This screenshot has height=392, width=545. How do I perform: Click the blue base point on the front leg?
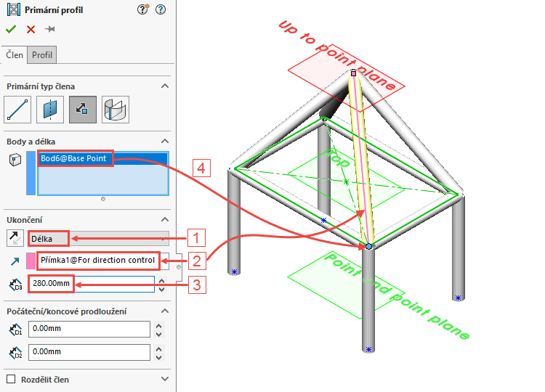tap(368, 246)
